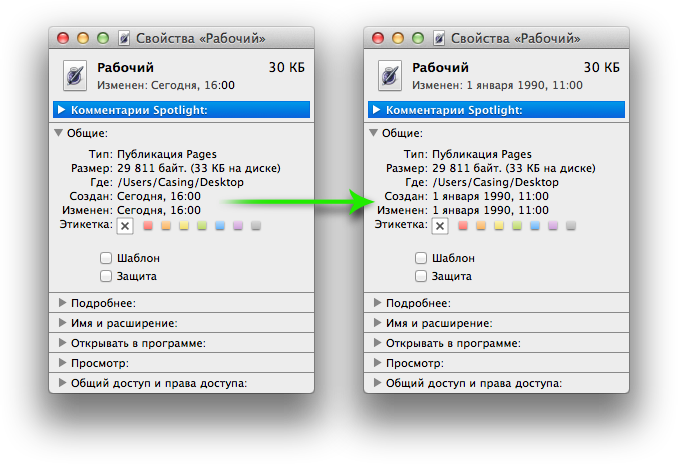This screenshot has width=678, height=464.
Task: Expand Открывать в программе in right window
Action: (x=377, y=342)
